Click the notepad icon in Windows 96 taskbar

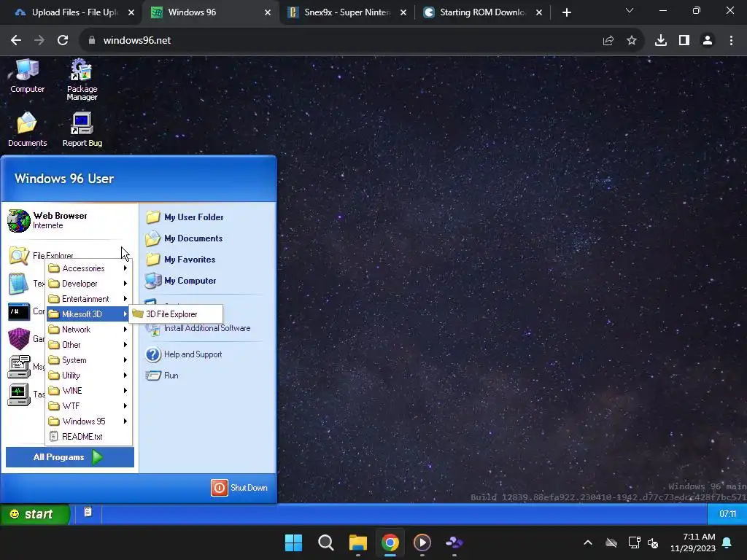[x=88, y=513]
